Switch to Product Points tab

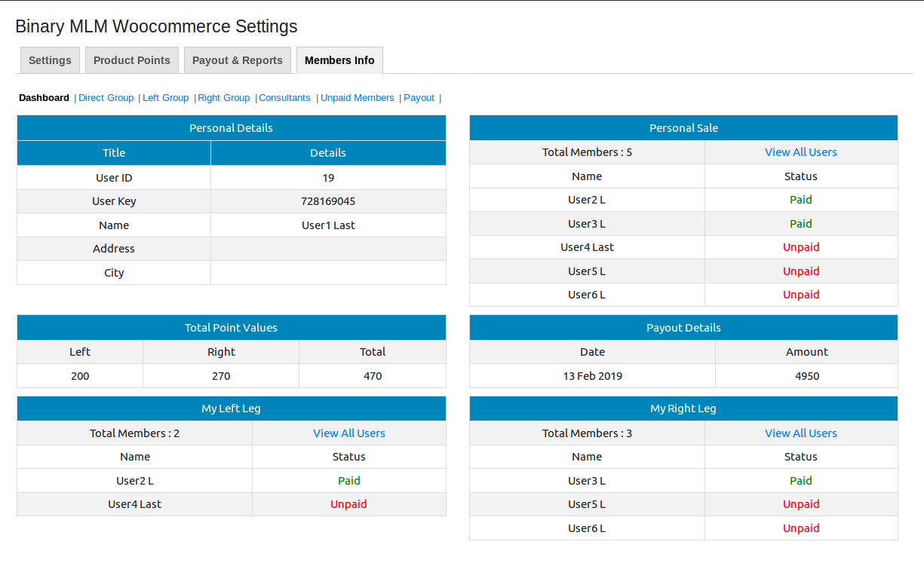(x=132, y=60)
